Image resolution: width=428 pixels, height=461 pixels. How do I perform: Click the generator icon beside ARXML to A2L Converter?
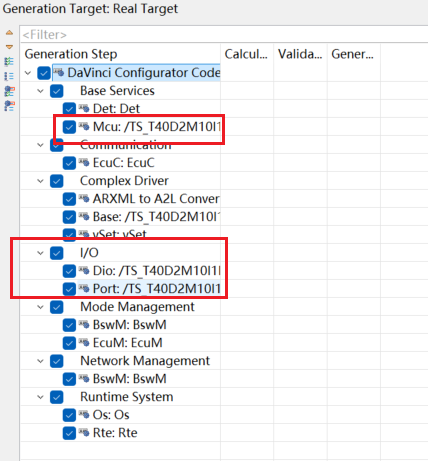pos(84,199)
